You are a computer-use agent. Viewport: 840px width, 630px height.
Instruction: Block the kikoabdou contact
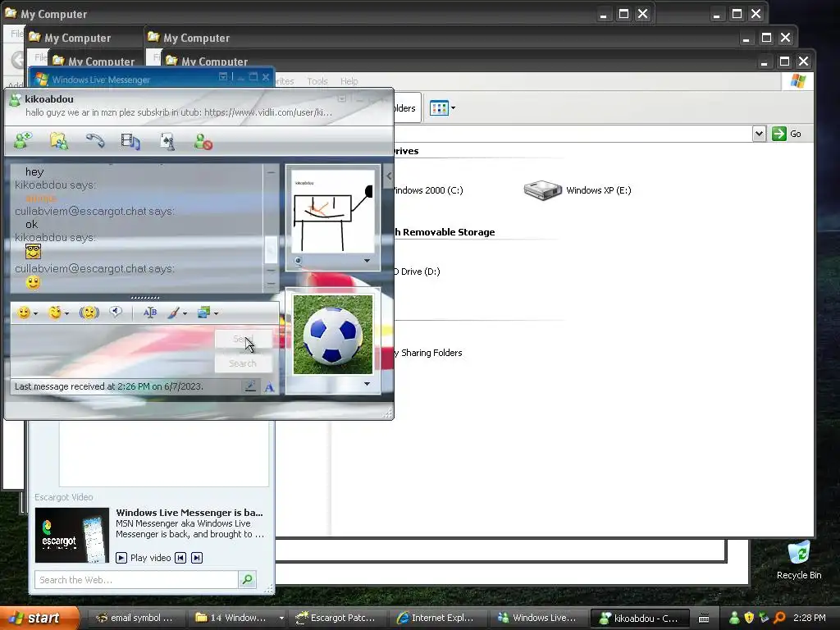tap(203, 141)
